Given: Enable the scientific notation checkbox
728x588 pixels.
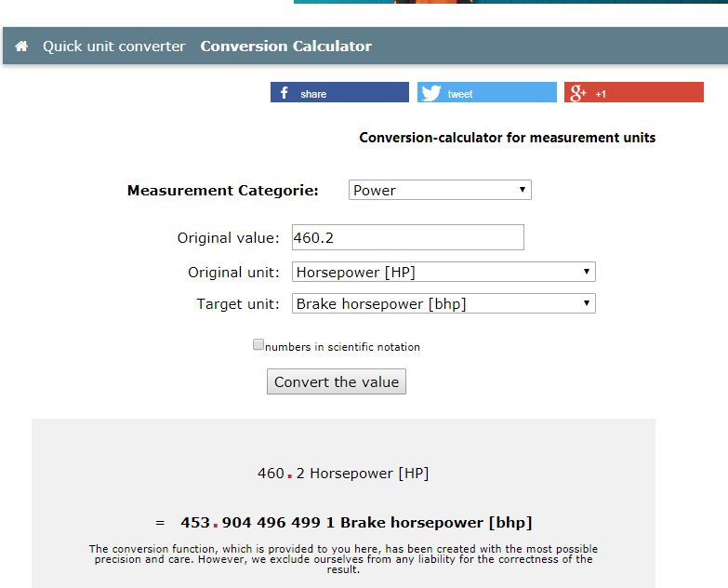Looking at the screenshot, I should click(x=258, y=345).
